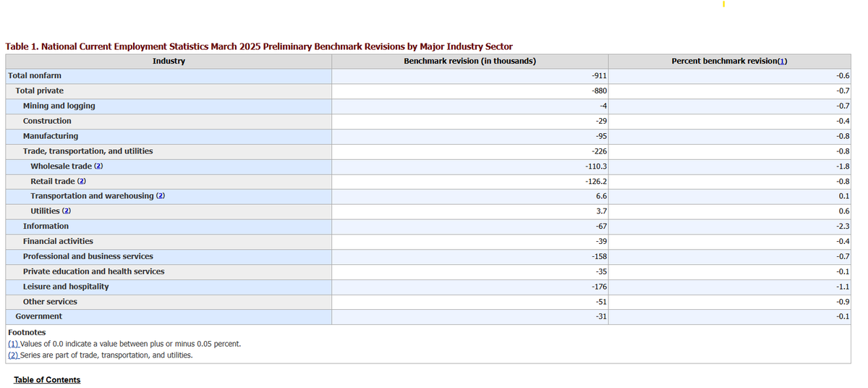Click the -35 benchmark revision value
The width and height of the screenshot is (868, 388).
[x=602, y=272]
